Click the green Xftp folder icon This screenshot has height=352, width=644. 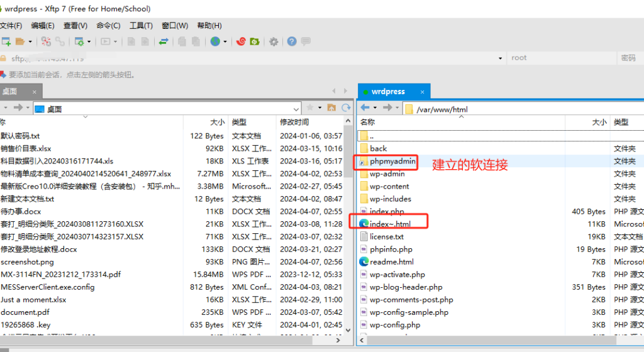coord(255,41)
